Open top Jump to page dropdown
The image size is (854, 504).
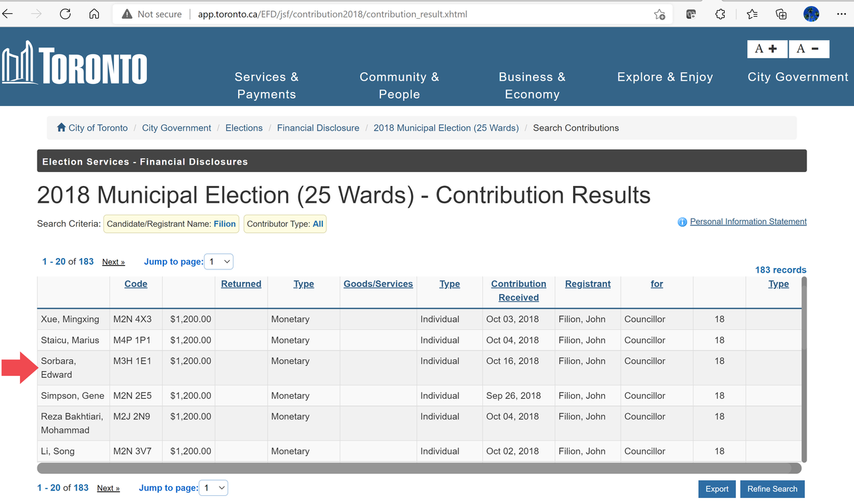coord(220,262)
